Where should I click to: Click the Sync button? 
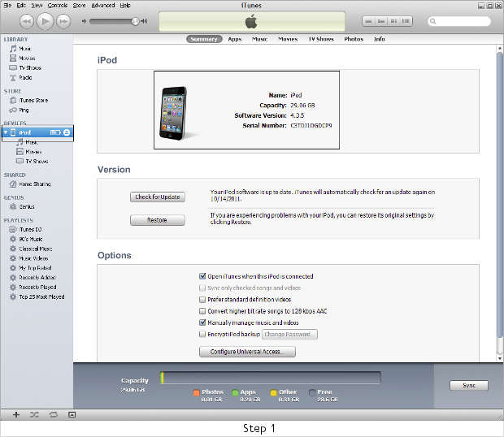point(469,385)
